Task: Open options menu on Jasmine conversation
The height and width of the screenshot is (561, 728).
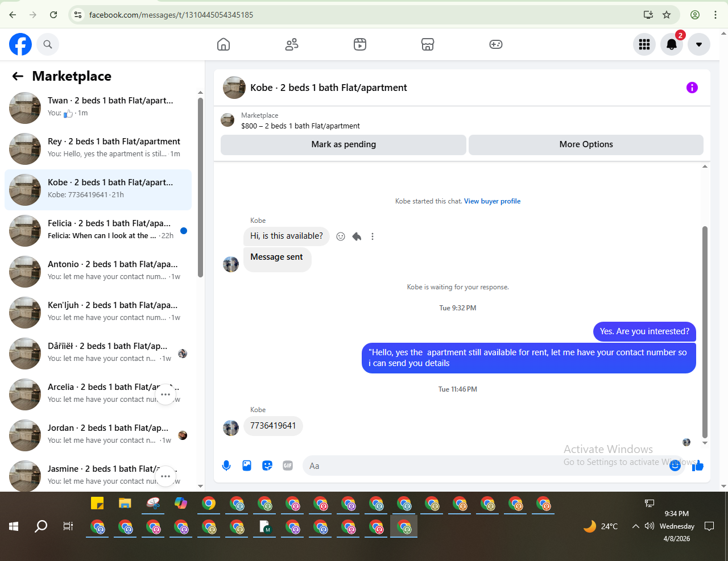Action: point(166,476)
